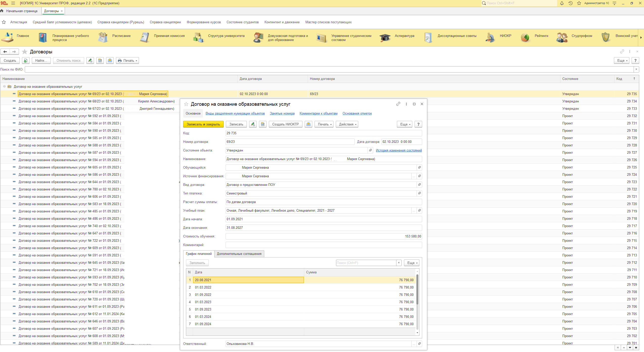The image size is (644, 352).
Task: Open Еще dropdown in dialog toolbar
Action: click(x=405, y=124)
